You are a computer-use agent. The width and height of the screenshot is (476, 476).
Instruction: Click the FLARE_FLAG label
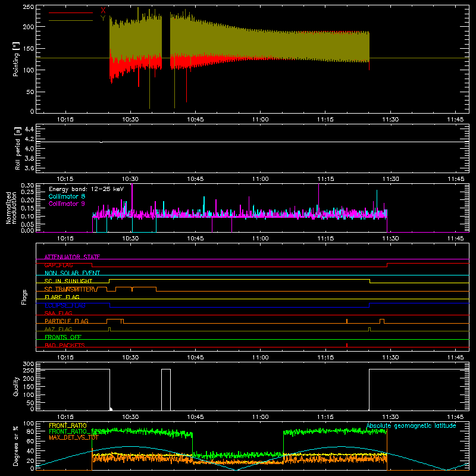(62, 297)
